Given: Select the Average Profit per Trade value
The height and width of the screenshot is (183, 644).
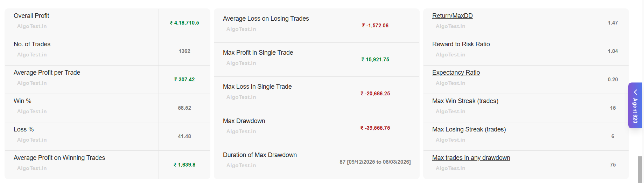Looking at the screenshot, I should (x=184, y=80).
